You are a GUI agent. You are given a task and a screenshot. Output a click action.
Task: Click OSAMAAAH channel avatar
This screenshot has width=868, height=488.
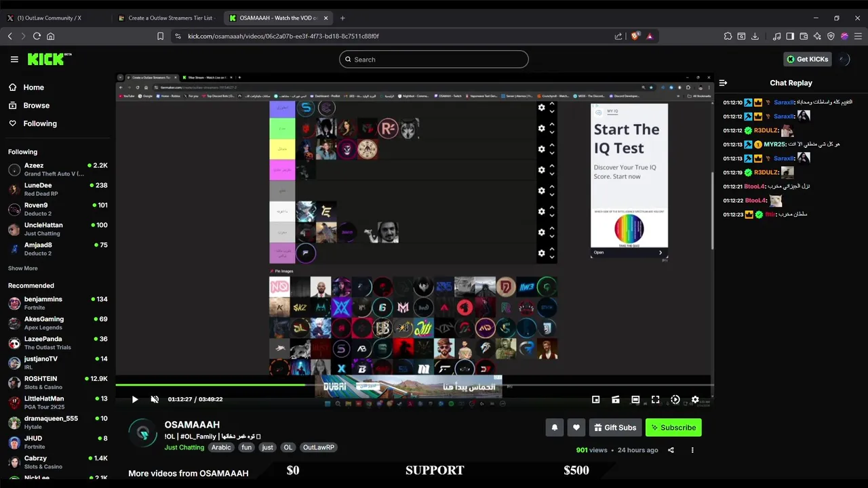point(142,434)
